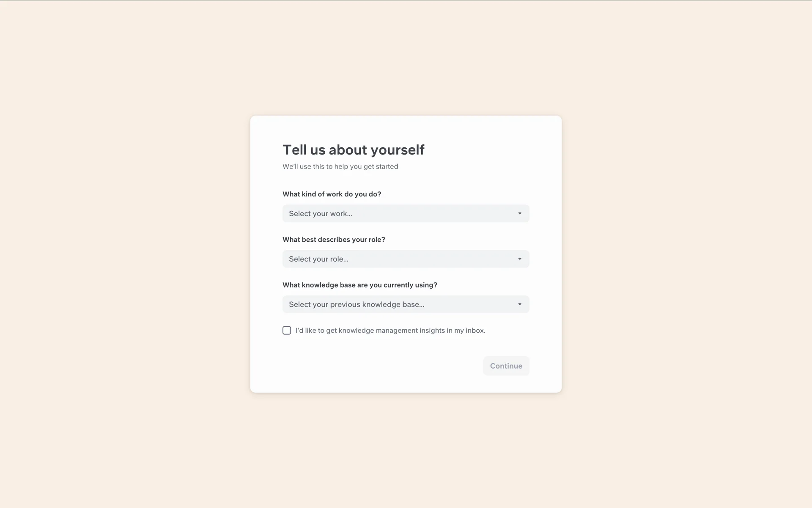Click the word "yourself" in the heading
The height and width of the screenshot is (508, 812).
(397, 150)
